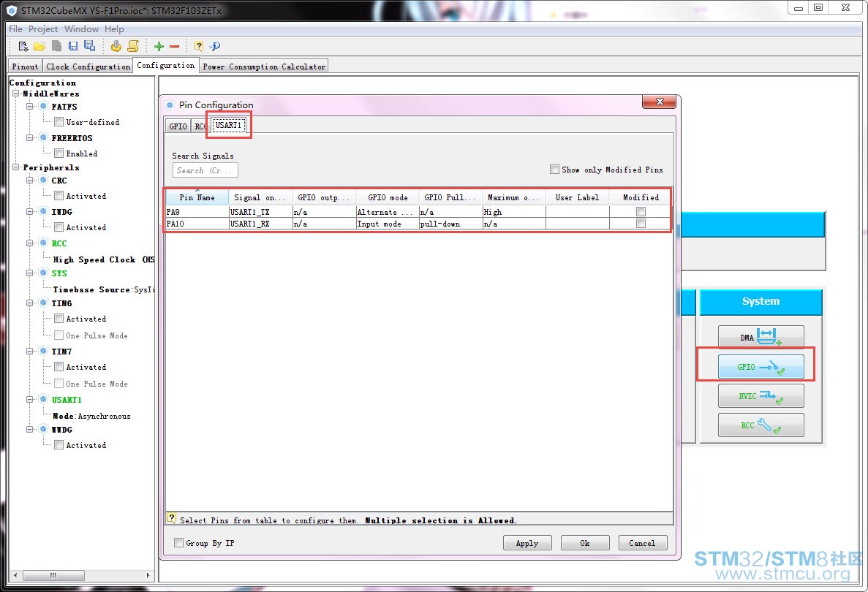Open DMA settings in System panel

pos(761,337)
